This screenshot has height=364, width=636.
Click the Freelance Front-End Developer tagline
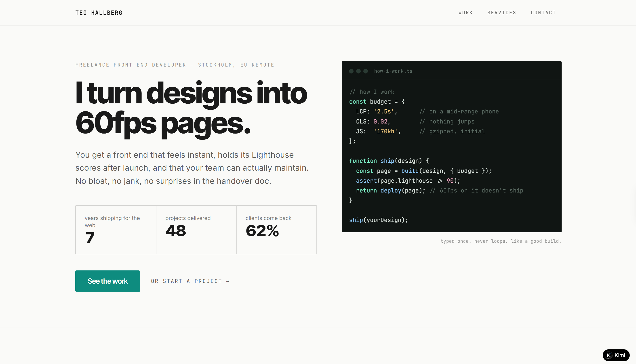click(175, 65)
